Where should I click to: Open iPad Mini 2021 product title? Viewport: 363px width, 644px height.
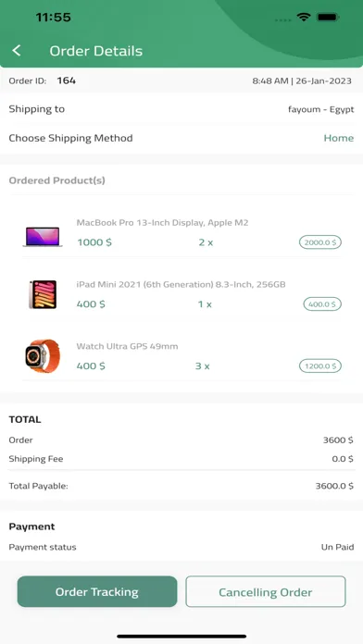tap(181, 284)
